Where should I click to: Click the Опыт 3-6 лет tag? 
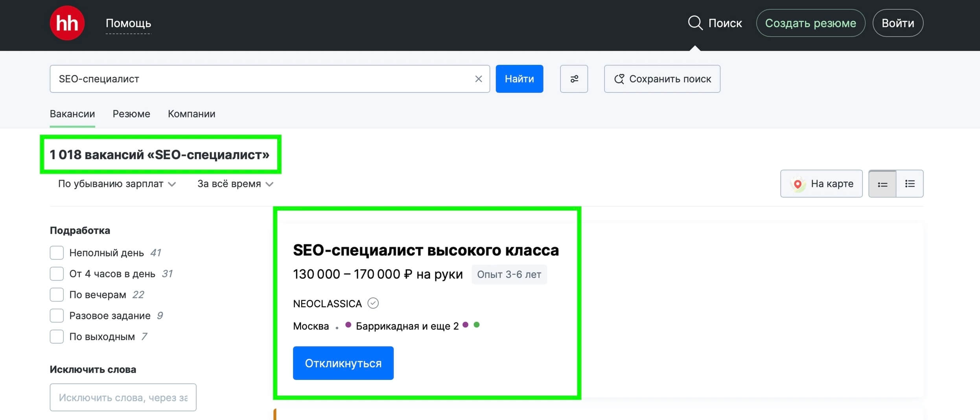[509, 274]
